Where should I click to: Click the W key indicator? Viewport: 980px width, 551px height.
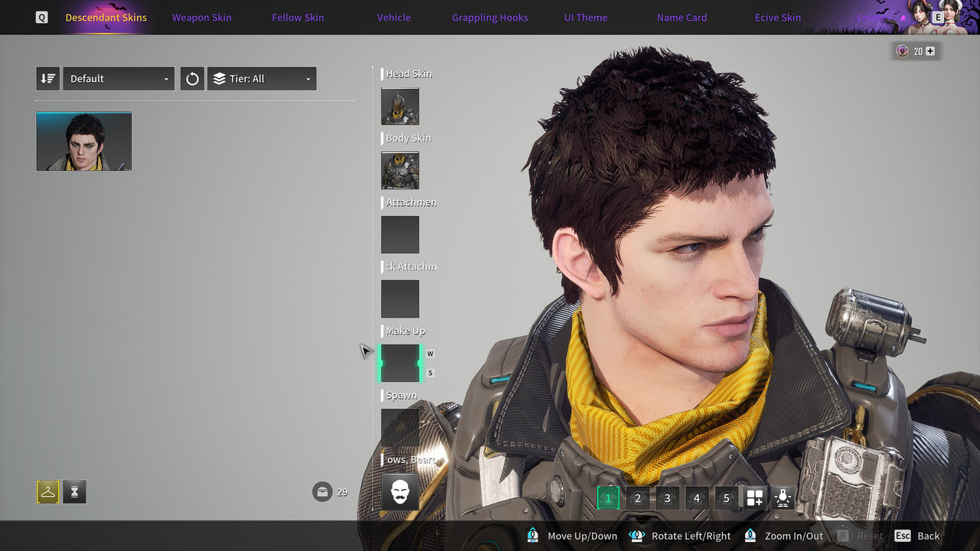click(430, 354)
